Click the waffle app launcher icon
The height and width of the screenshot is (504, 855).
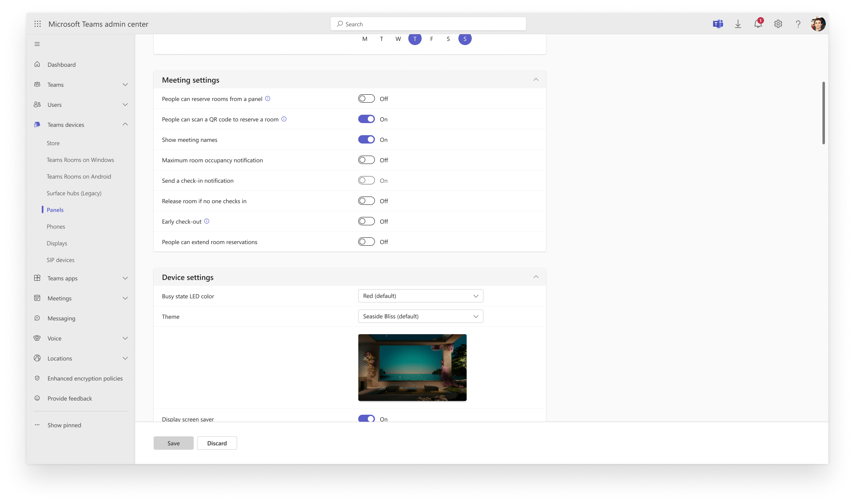38,24
